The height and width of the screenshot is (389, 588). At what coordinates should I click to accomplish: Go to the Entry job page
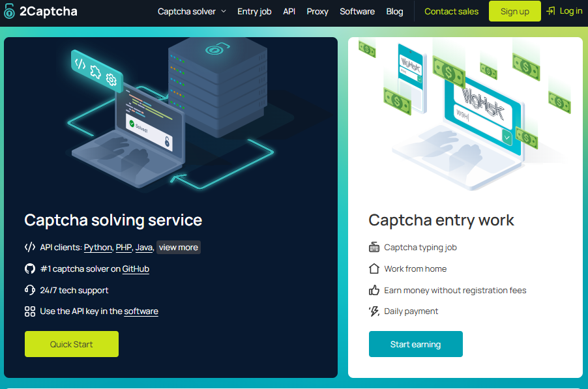coord(254,11)
